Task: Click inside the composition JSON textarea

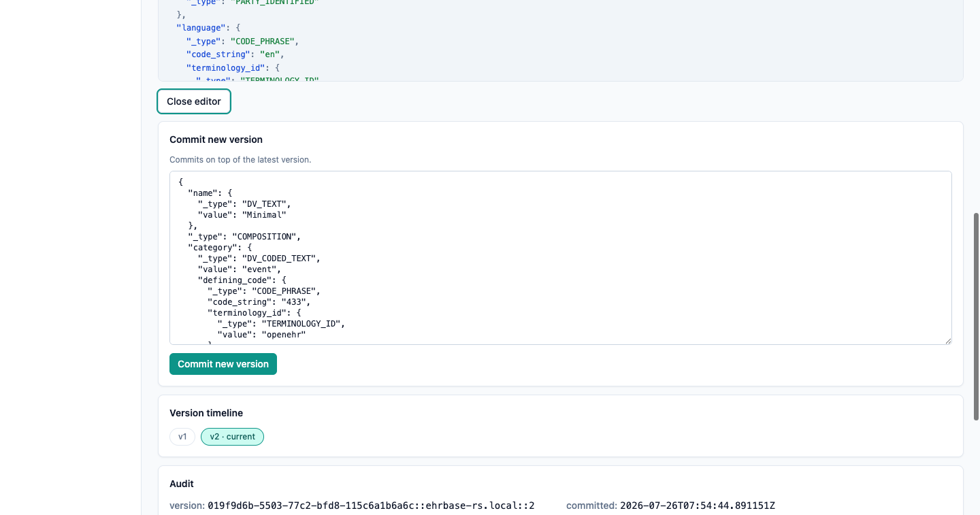Action: coord(560,258)
